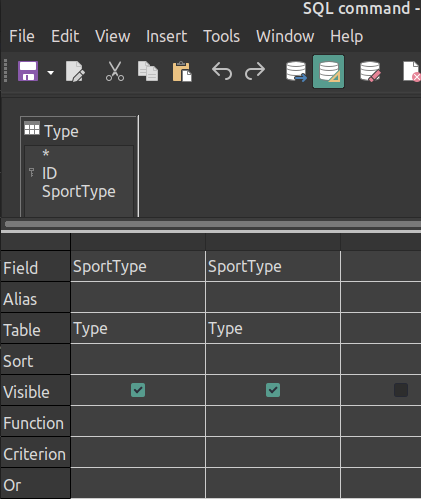Select the asterisk field in Type table
The image size is (421, 499).
(x=46, y=154)
